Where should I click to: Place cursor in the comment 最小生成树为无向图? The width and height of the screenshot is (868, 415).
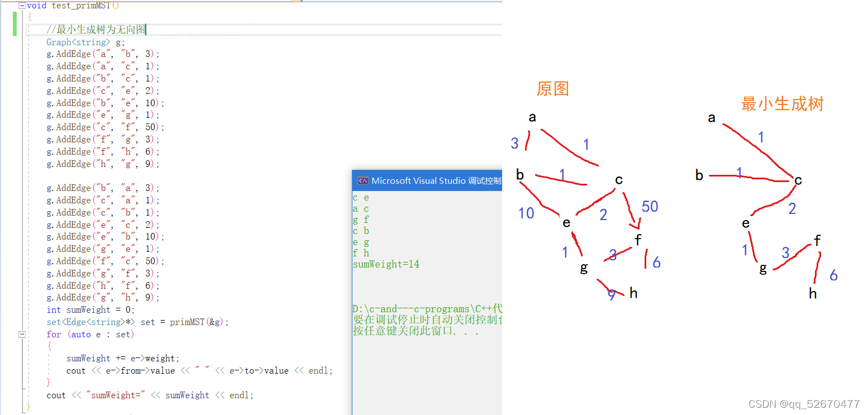click(x=95, y=30)
